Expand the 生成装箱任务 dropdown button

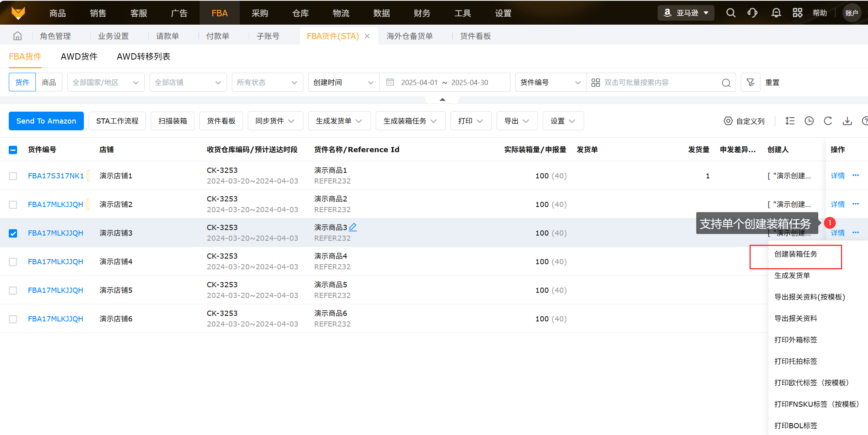(410, 121)
